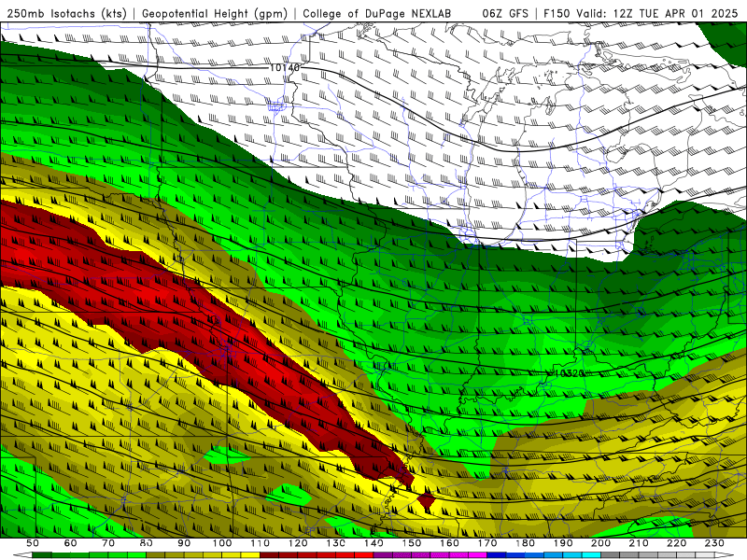
Task: Click the 'College of DuPage NEXLAB' label
Action: [377, 14]
